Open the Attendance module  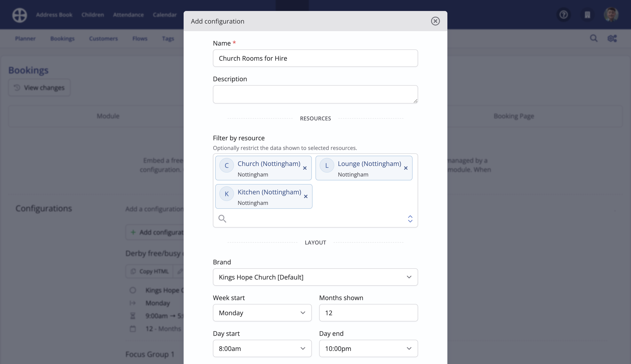(x=128, y=15)
